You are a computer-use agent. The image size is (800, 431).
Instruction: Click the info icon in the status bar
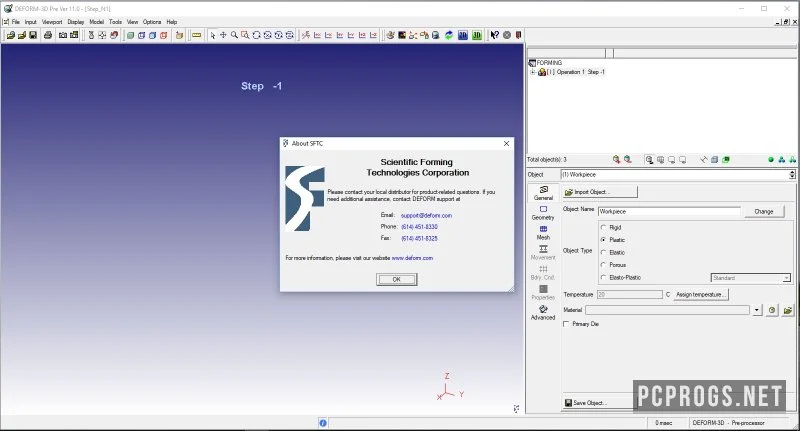[x=323, y=423]
